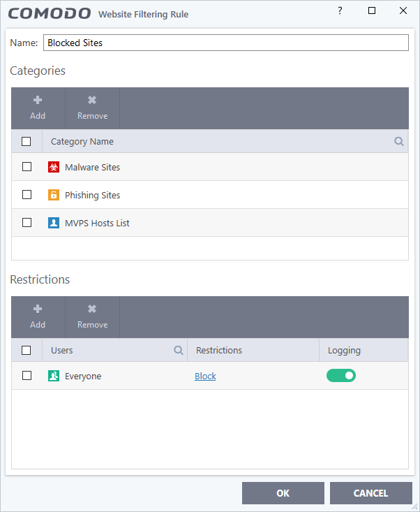The height and width of the screenshot is (512, 420).
Task: Click the Add button in Categories toolbar
Action: (x=38, y=108)
